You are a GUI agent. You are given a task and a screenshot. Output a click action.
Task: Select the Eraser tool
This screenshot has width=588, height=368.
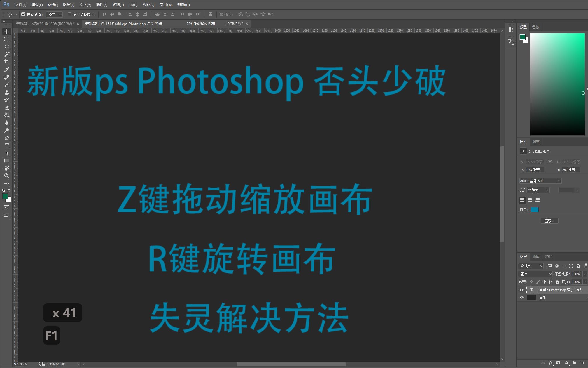[x=7, y=107]
